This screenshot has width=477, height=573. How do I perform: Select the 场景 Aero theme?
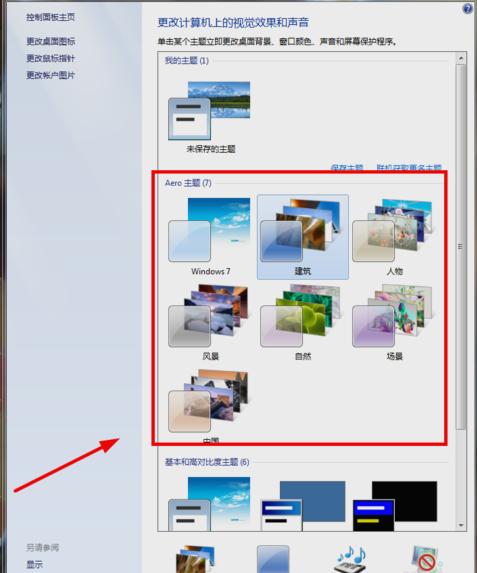[x=394, y=322]
